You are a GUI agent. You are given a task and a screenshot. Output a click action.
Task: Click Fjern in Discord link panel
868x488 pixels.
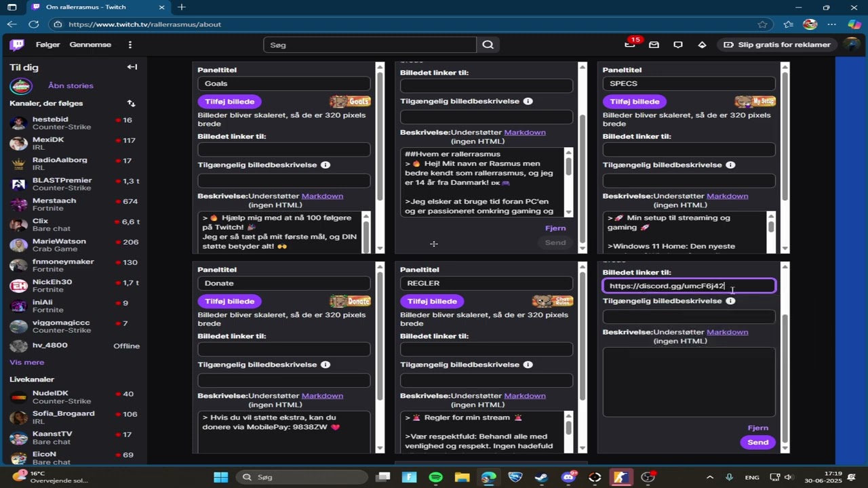(757, 428)
